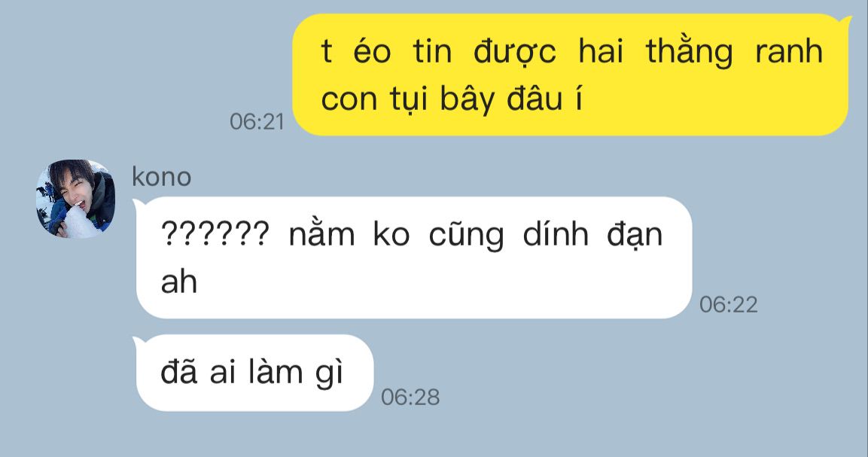This screenshot has height=457, width=868.
Task: Select the yellow outgoing message bubble
Action: 571,75
